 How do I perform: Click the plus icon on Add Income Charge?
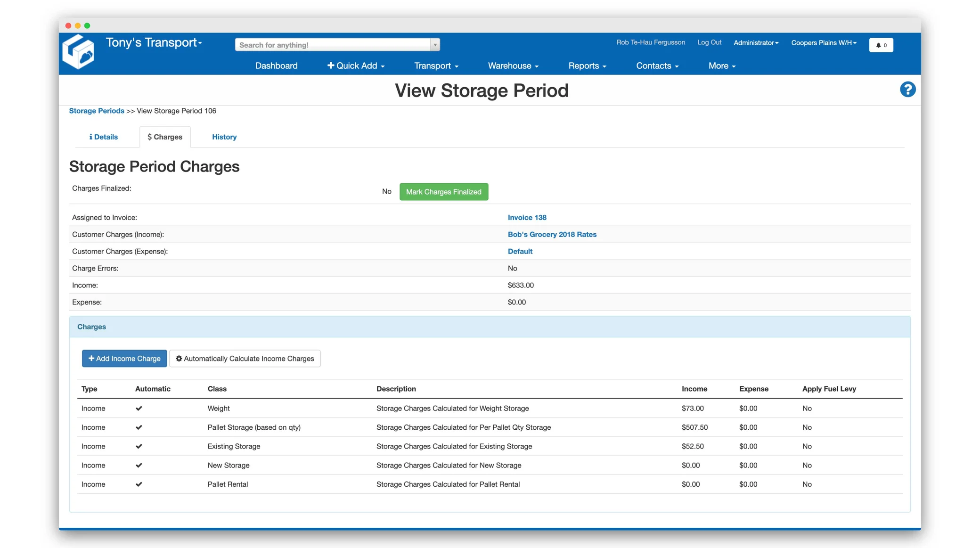91,359
